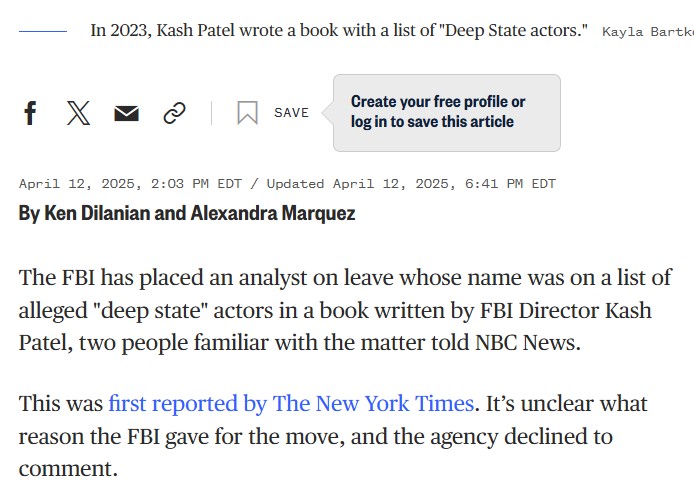Viewport: 694px width, 489px height.
Task: Share the article on X
Action: pyautogui.click(x=78, y=113)
